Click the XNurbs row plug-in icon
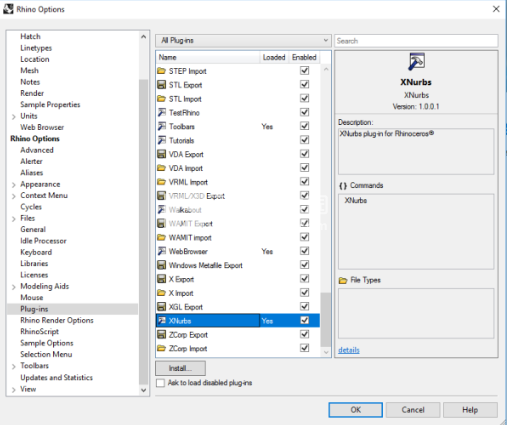 161,321
